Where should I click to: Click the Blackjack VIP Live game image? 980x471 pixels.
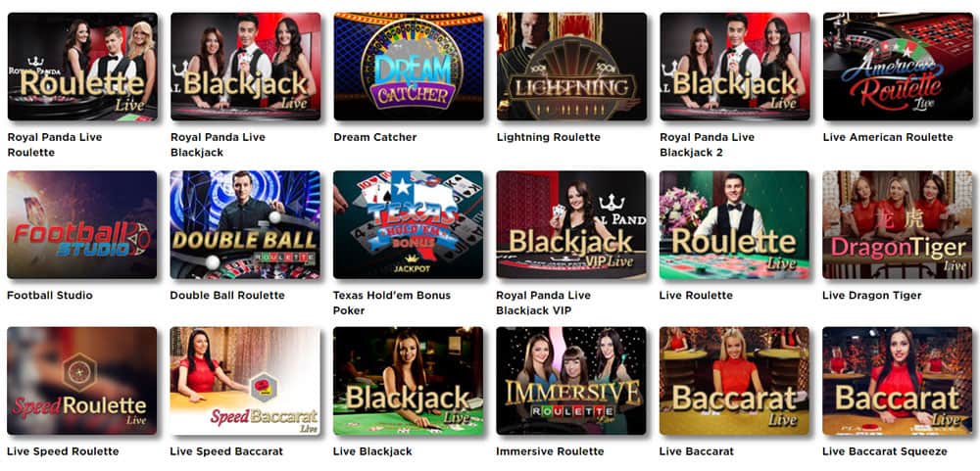tap(571, 224)
